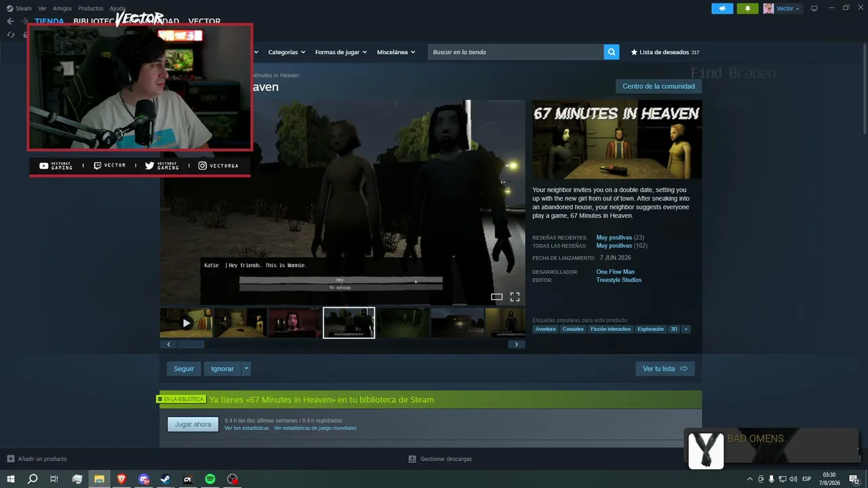Open the screenshot in fullscreen
Image resolution: width=868 pixels, height=488 pixels.
click(x=515, y=297)
